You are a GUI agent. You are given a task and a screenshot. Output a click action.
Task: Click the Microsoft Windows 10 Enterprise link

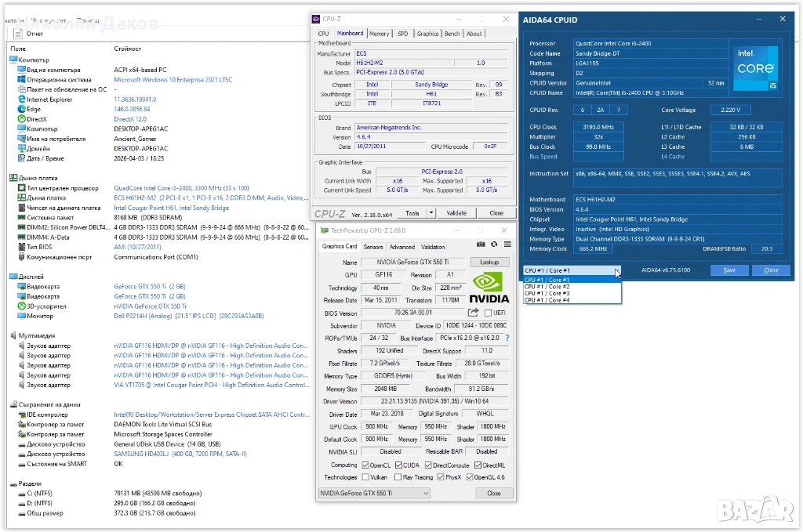[x=173, y=80]
